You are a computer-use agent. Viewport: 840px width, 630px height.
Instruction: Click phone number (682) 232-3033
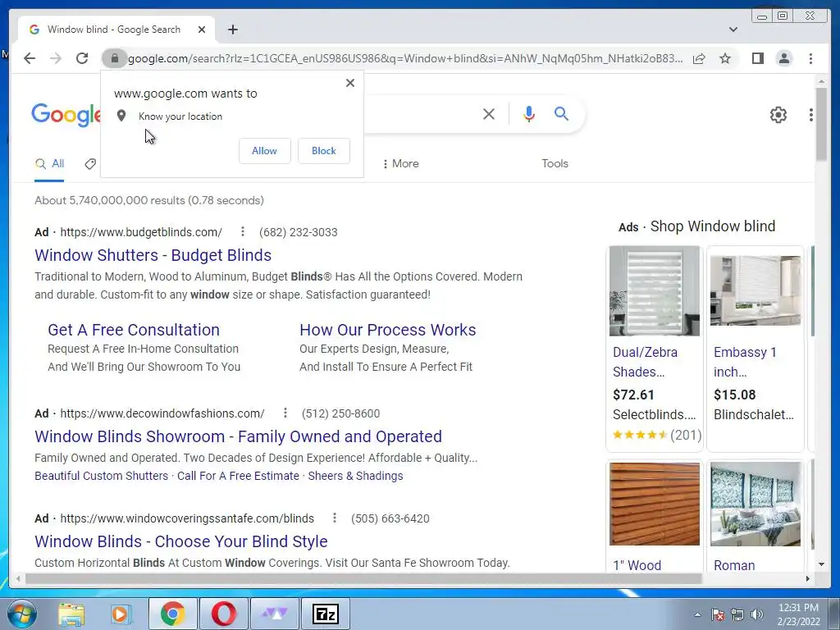point(299,232)
